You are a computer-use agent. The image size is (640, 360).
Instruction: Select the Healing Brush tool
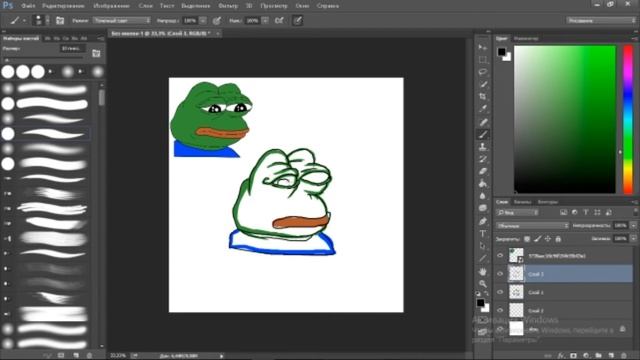(x=483, y=122)
